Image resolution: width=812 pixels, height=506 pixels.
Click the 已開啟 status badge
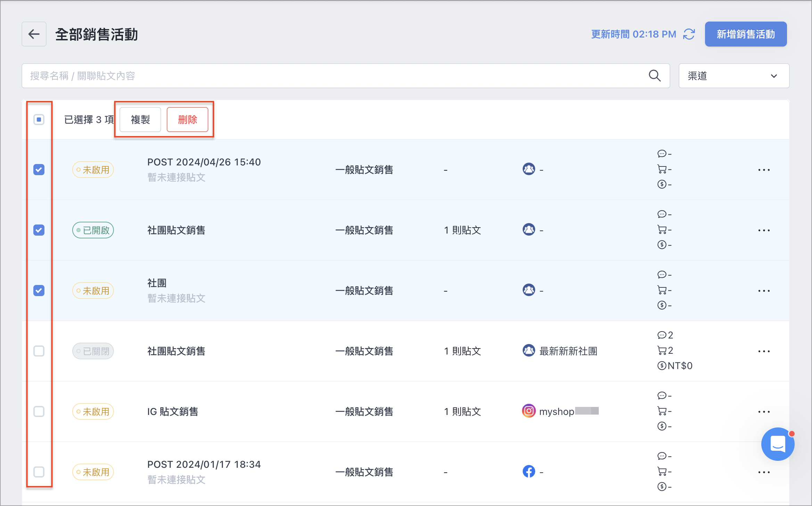coord(93,230)
